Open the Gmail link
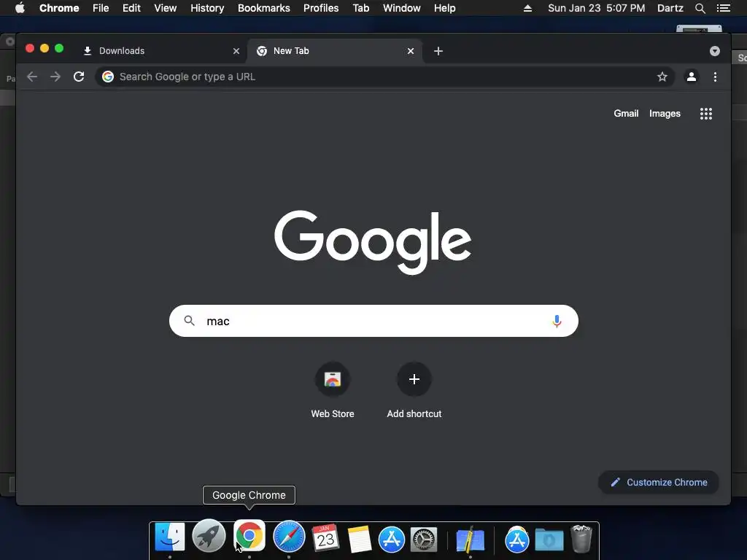747x560 pixels. click(x=626, y=113)
